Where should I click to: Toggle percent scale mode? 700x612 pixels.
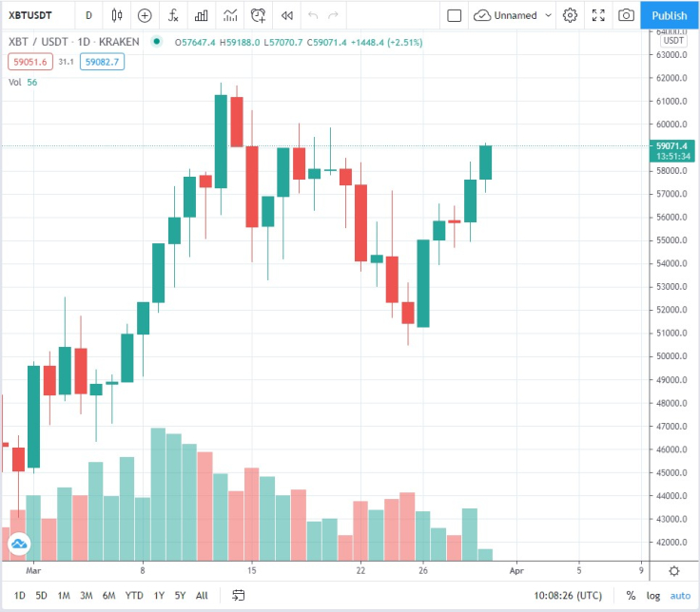click(x=631, y=595)
